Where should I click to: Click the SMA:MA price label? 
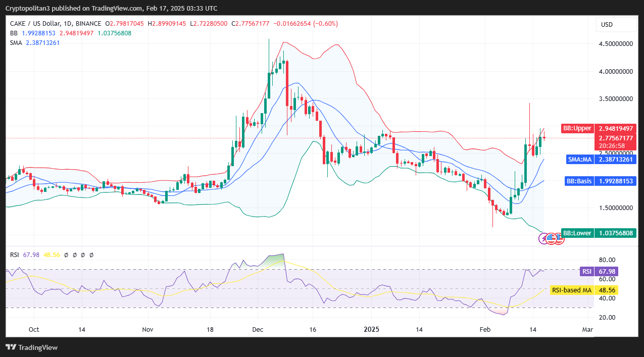point(579,159)
